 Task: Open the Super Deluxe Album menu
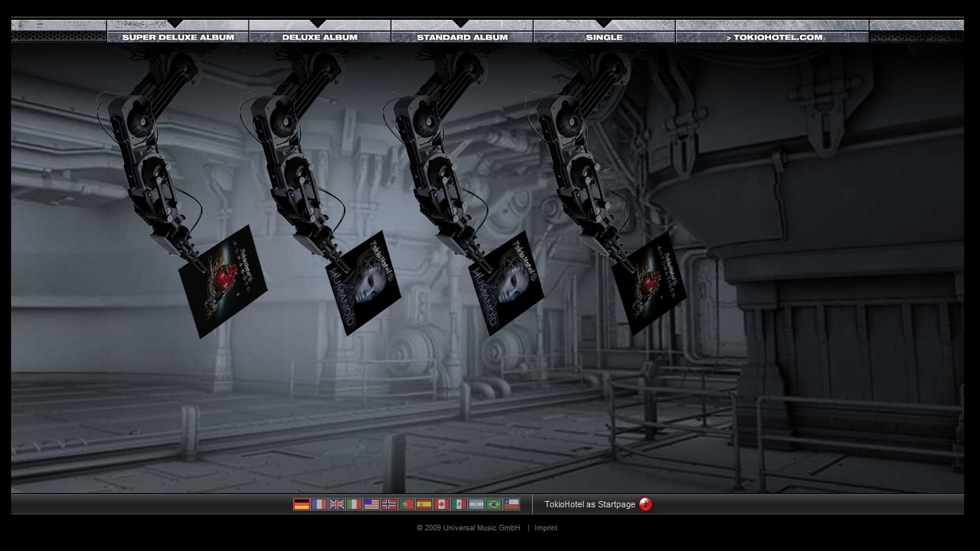[x=178, y=37]
